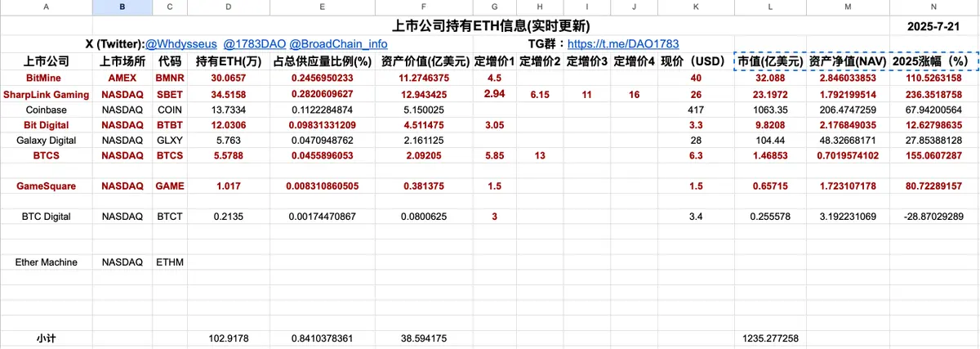Click the date cell 2025-7-21
Viewport: 980px width, 349px height.
pos(935,26)
